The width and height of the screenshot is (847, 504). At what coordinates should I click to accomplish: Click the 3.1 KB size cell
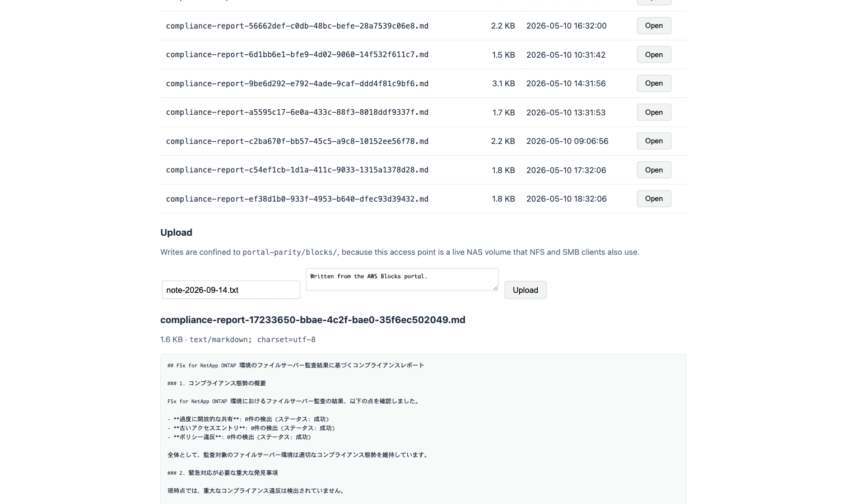(503, 83)
